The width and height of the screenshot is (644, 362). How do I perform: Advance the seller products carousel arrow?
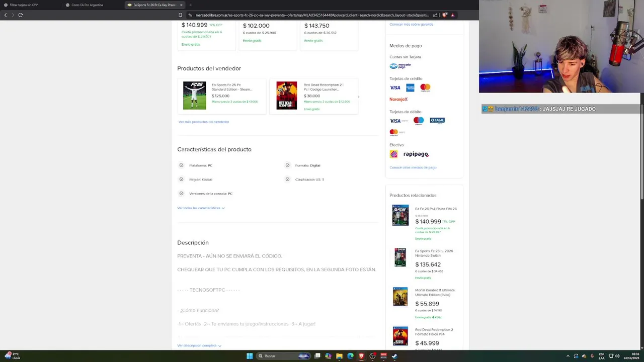(358, 97)
